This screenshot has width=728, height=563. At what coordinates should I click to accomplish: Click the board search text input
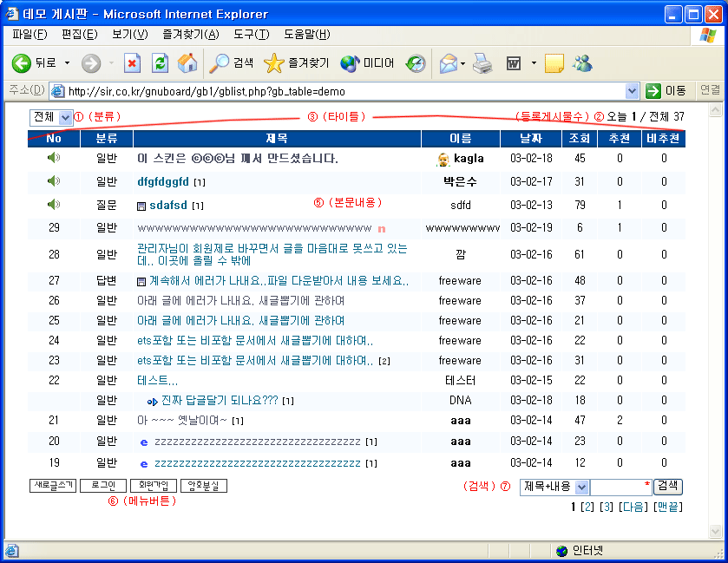tap(620, 488)
